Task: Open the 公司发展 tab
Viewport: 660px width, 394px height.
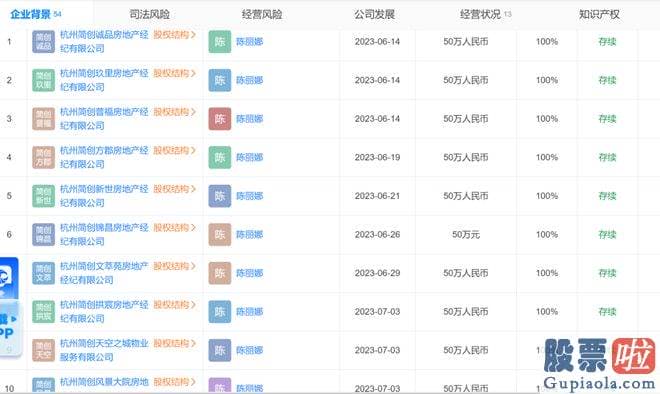Action: click(x=374, y=14)
